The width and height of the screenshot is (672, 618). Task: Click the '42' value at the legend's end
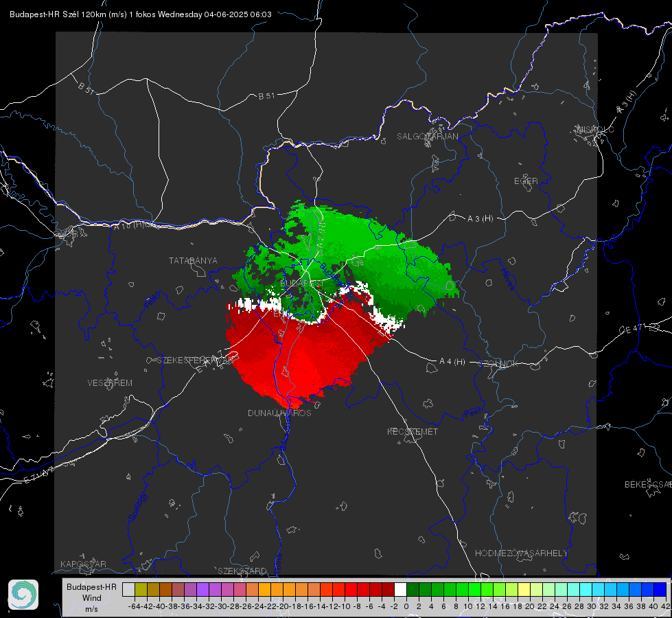[665, 606]
